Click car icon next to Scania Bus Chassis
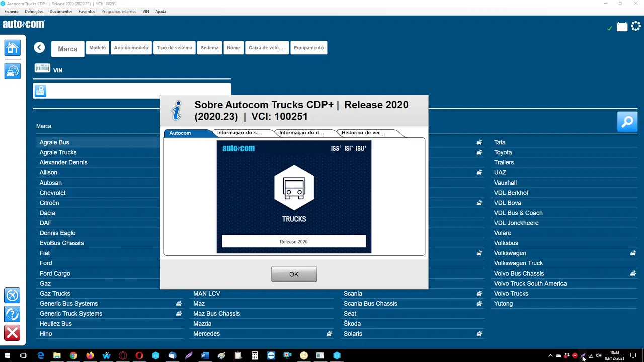Screen dimensions: 644x362 click(x=479, y=303)
